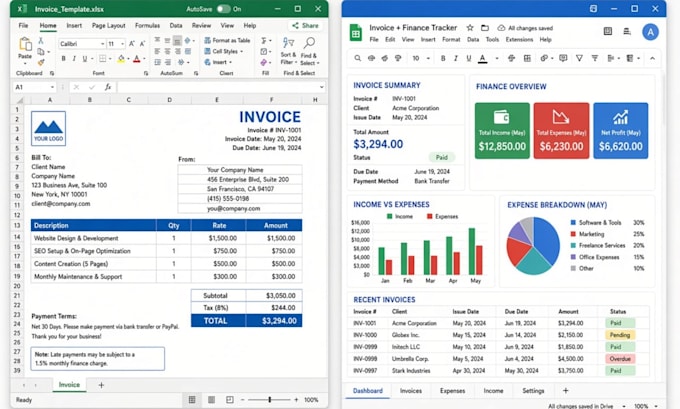The height and width of the screenshot is (409, 680).
Task: Select the column D header in Excel
Action: (x=170, y=100)
